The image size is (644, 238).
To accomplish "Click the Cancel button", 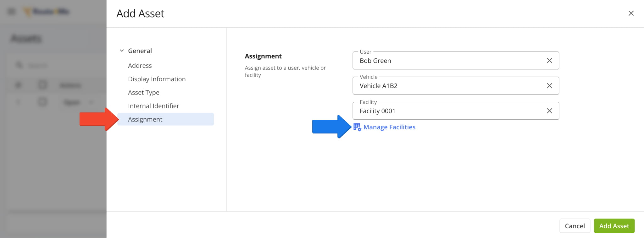I will click(575, 225).
